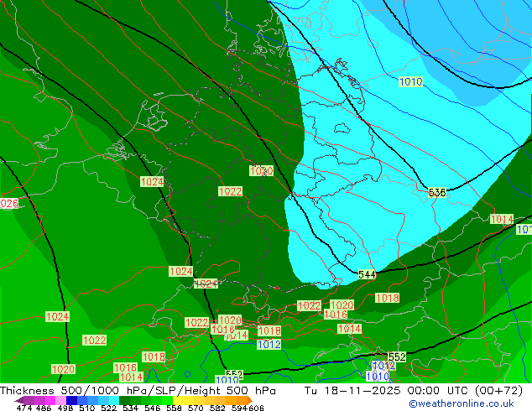Pick the dark blue legend swatch above 498

click(71, 400)
